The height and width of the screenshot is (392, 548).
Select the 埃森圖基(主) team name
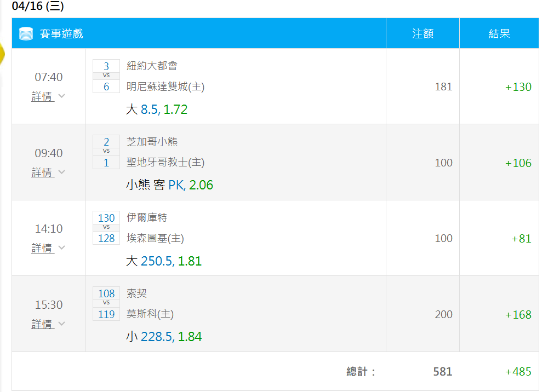pyautogui.click(x=155, y=238)
